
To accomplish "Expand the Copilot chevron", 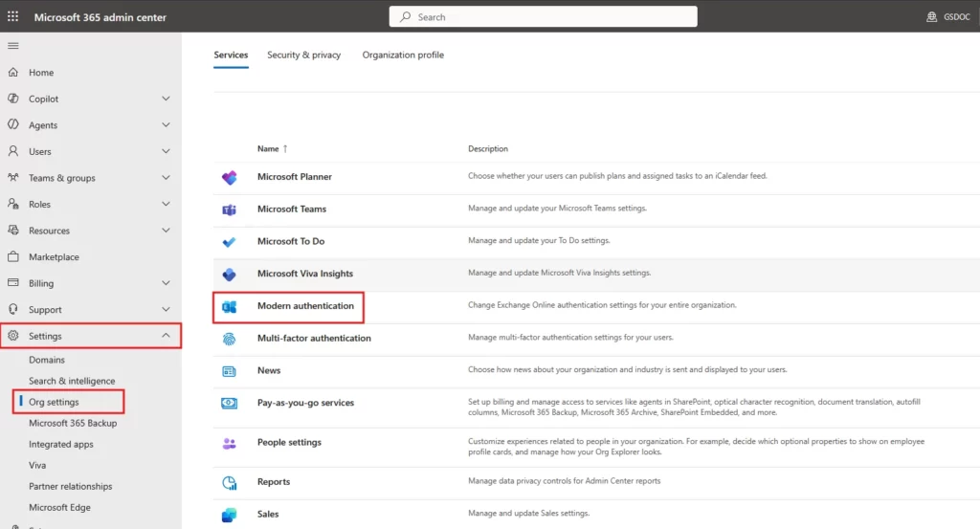I will click(166, 99).
